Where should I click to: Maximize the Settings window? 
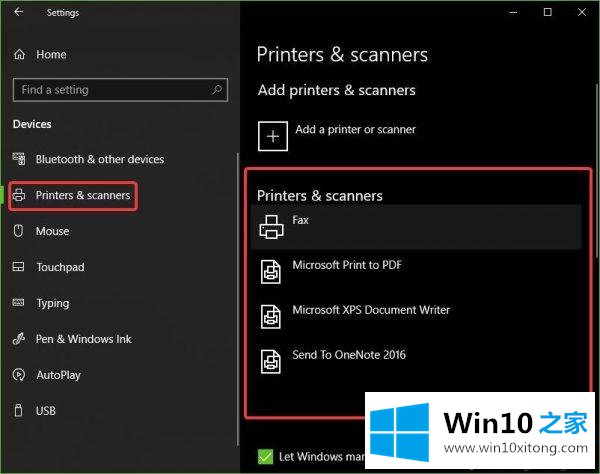pyautogui.click(x=548, y=12)
